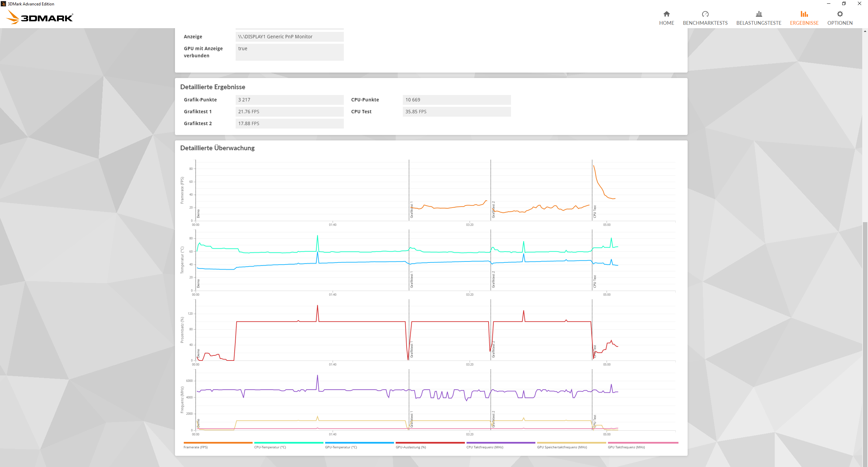Click the CPU Test marker in framerate chart
This screenshot has width=868, height=467.
pos(594,211)
